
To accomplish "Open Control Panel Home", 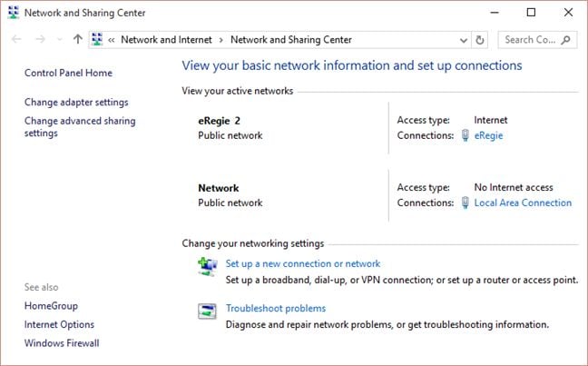I will 68,73.
